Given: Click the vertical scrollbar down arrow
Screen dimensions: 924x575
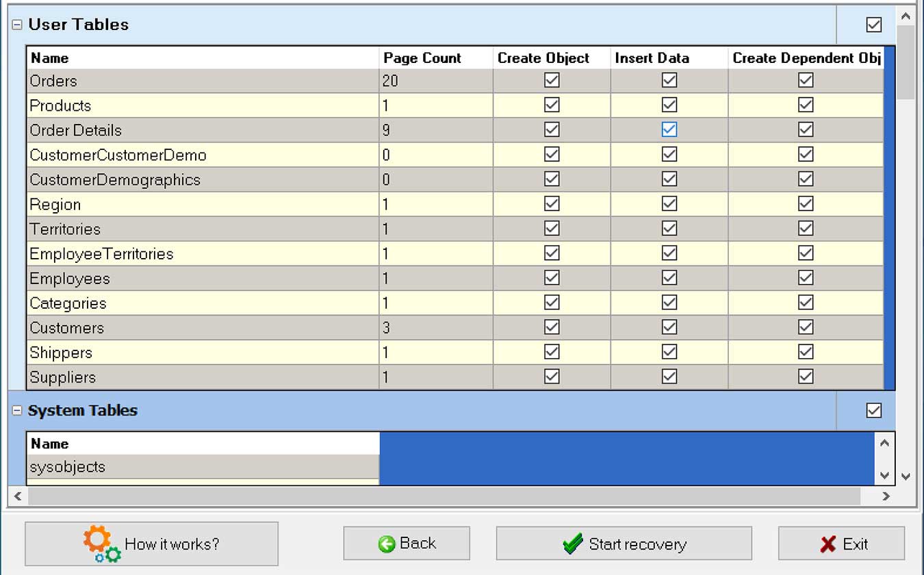Looking at the screenshot, I should [x=905, y=475].
